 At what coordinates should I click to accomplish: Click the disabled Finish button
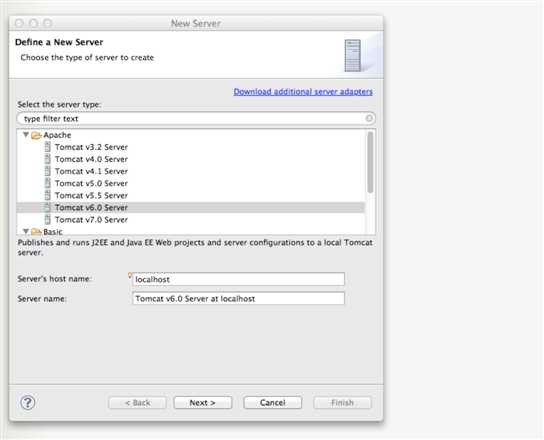pyautogui.click(x=342, y=403)
